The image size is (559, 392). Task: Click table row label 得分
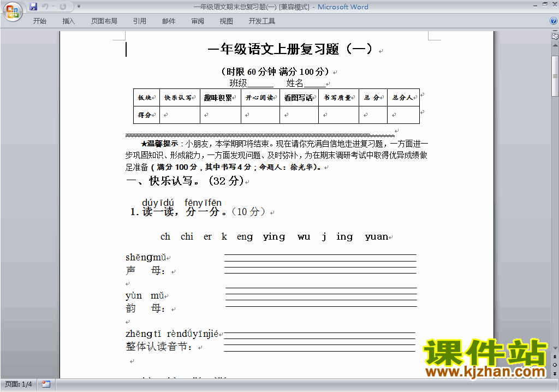point(146,115)
